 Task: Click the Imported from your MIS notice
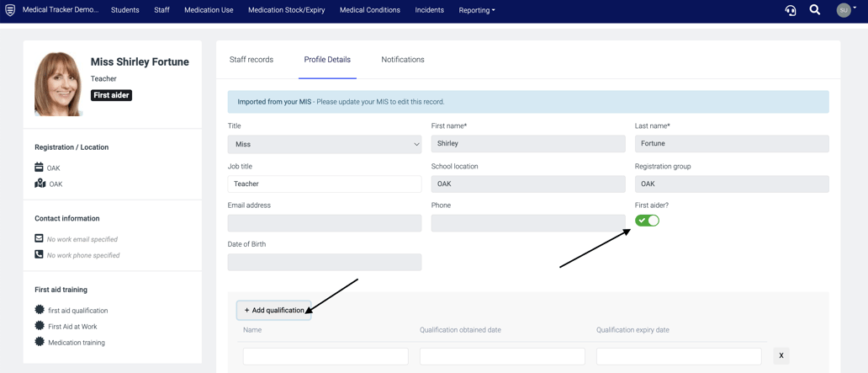(x=528, y=102)
